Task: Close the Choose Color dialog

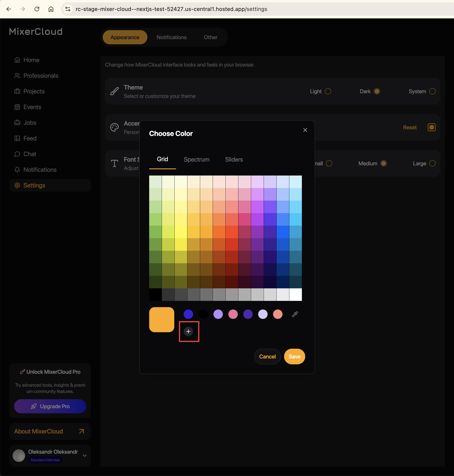Action: [305, 130]
